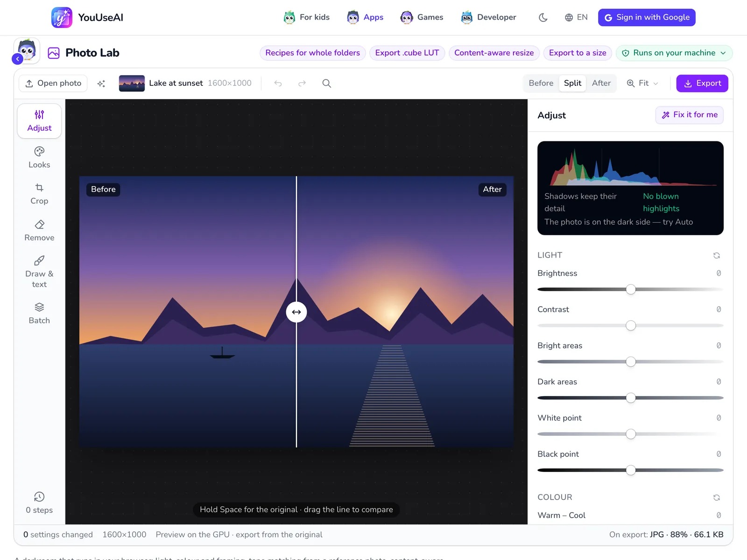Click the Export .cube LUT link
Screen dimensions: 747x560
tap(407, 53)
